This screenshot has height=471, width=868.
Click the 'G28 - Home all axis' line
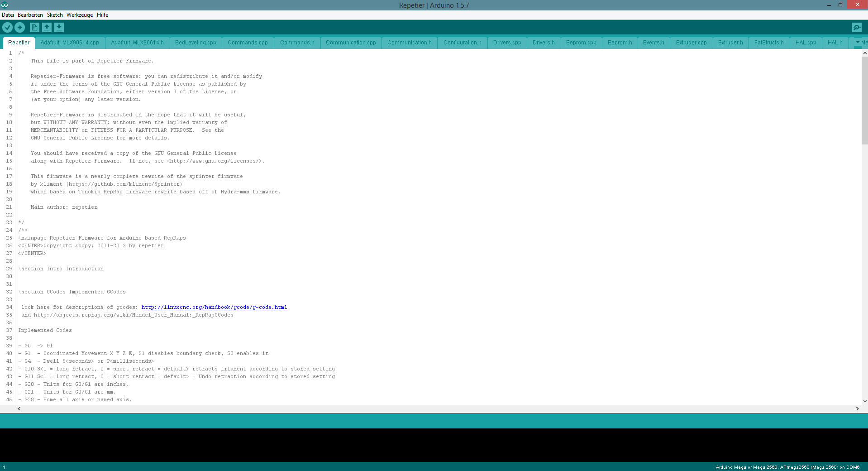[75, 399]
